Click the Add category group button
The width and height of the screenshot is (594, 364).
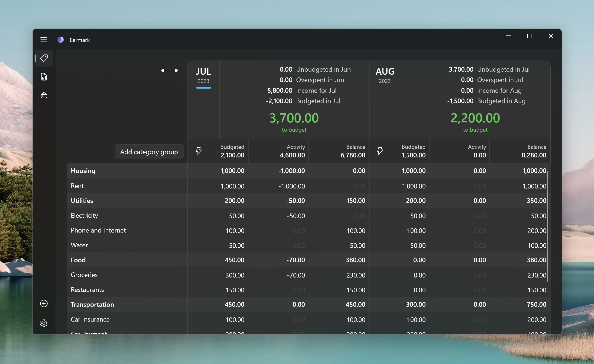point(149,152)
